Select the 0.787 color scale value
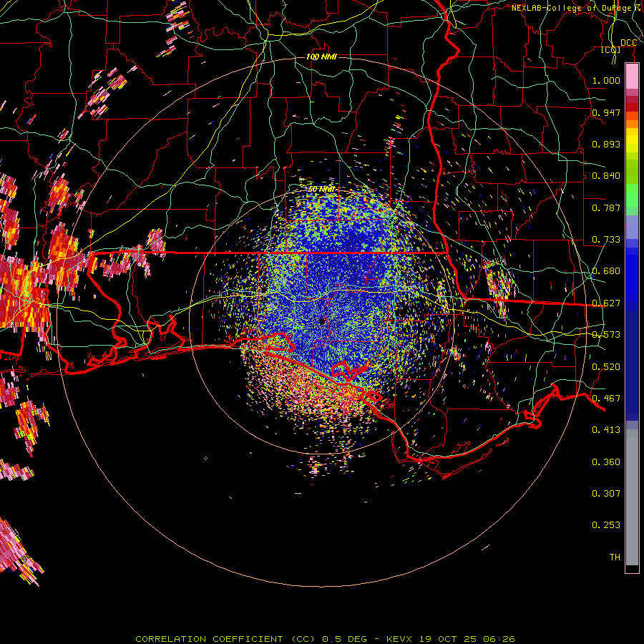This screenshot has height=644, width=644. [606, 208]
